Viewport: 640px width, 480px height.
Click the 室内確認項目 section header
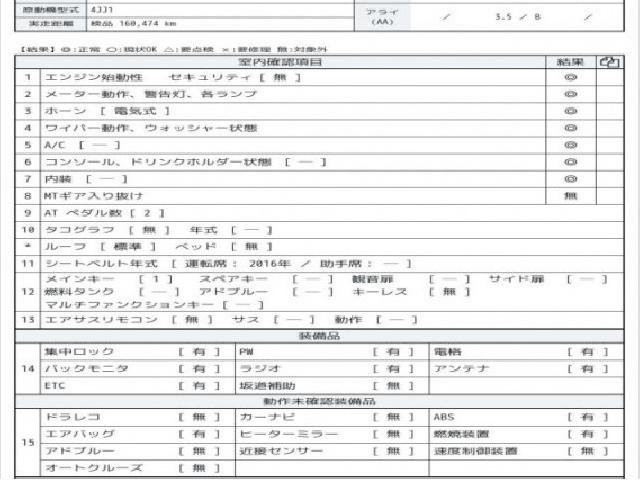[285, 62]
